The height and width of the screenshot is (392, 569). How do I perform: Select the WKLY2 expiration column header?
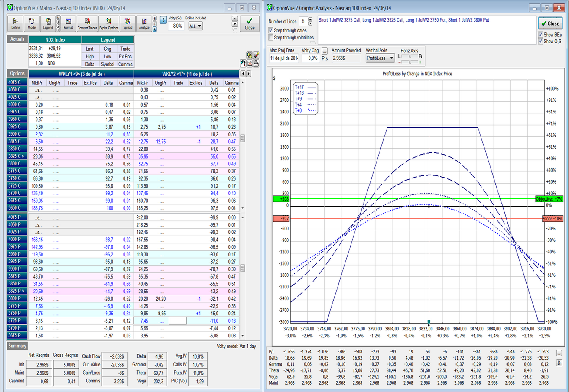click(187, 74)
